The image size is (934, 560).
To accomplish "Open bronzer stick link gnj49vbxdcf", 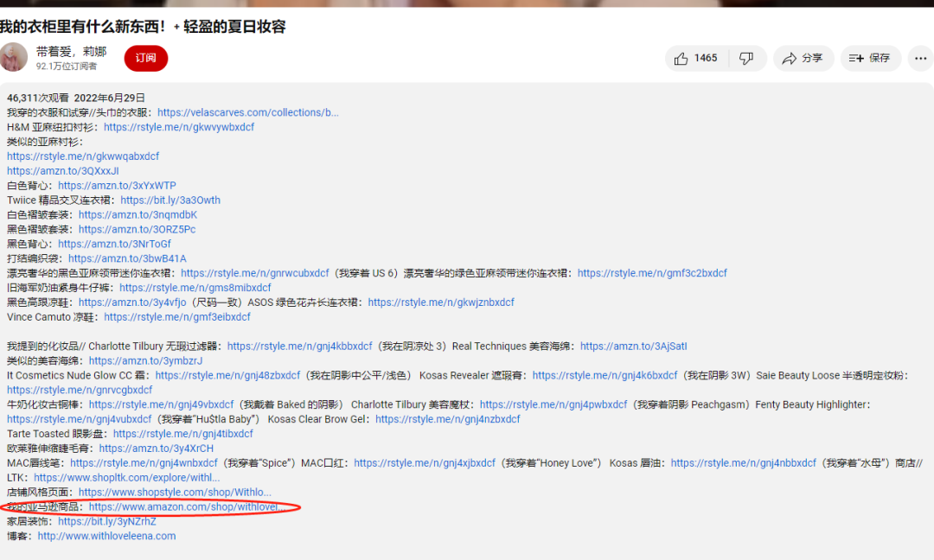I will pyautogui.click(x=162, y=404).
